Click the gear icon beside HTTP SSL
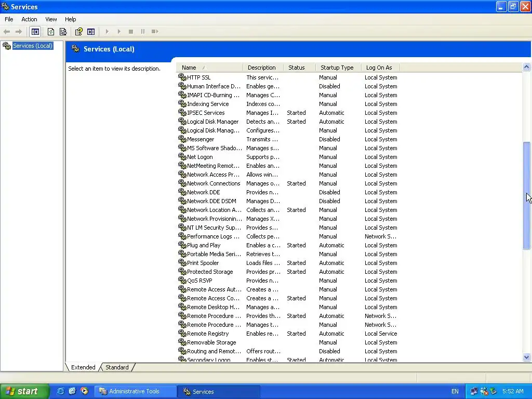 [x=182, y=77]
